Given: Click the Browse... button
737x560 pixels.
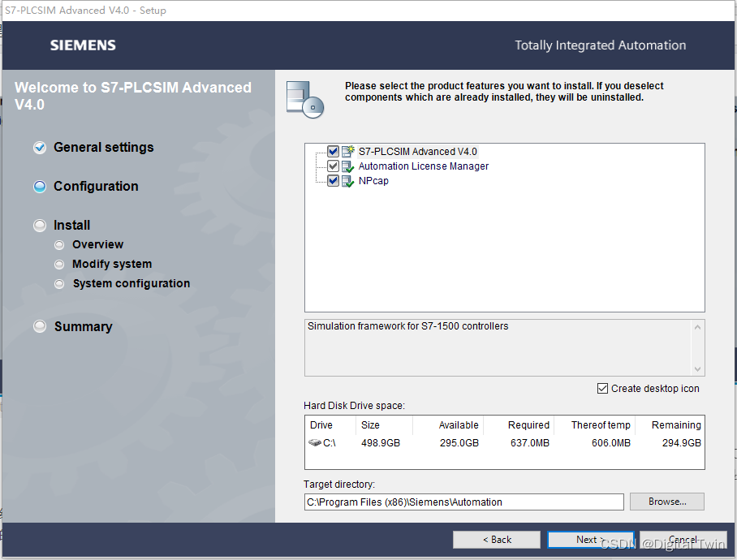Looking at the screenshot, I should pos(667,502).
